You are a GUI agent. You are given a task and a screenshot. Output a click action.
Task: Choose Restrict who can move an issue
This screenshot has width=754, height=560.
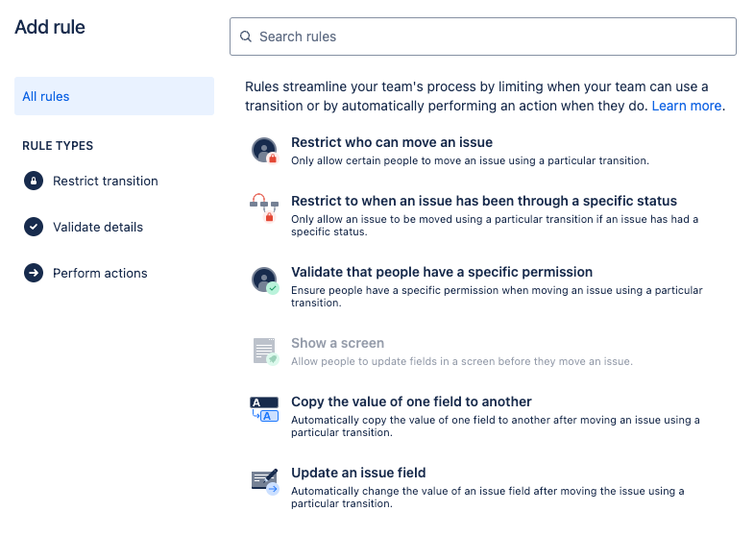[392, 142]
